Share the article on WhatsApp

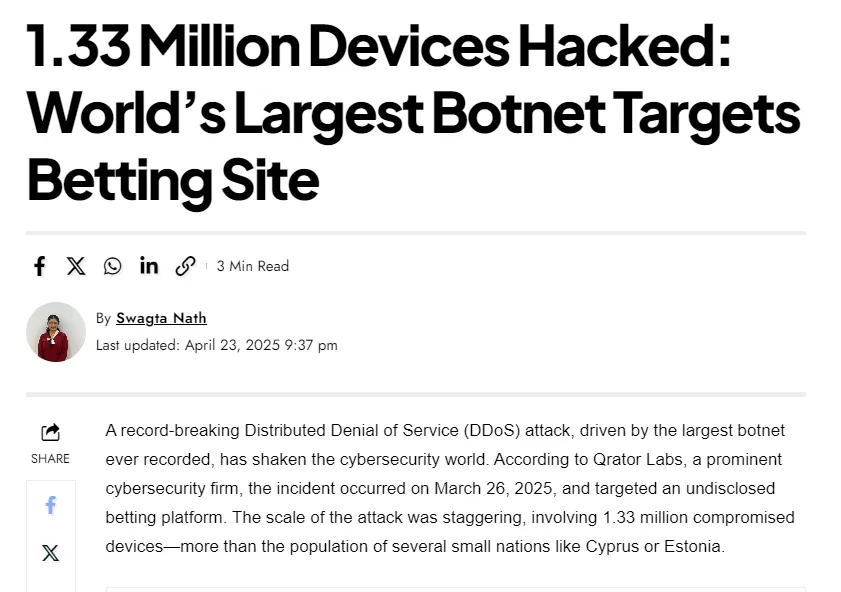[112, 266]
